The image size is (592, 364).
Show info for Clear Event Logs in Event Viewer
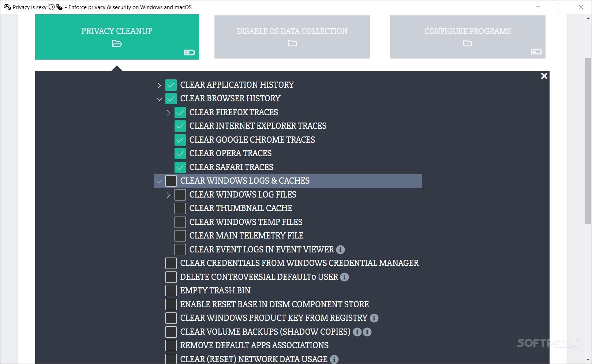click(340, 250)
